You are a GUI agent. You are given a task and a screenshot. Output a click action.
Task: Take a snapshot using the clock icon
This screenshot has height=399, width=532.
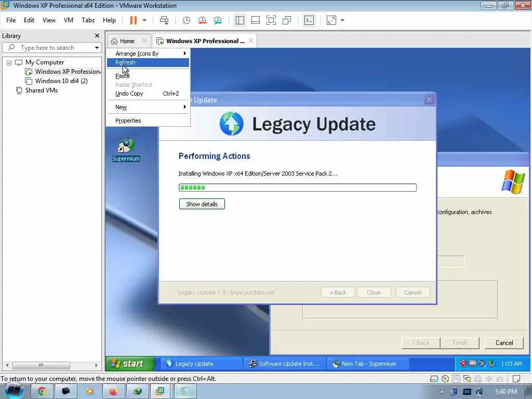pyautogui.click(x=187, y=20)
